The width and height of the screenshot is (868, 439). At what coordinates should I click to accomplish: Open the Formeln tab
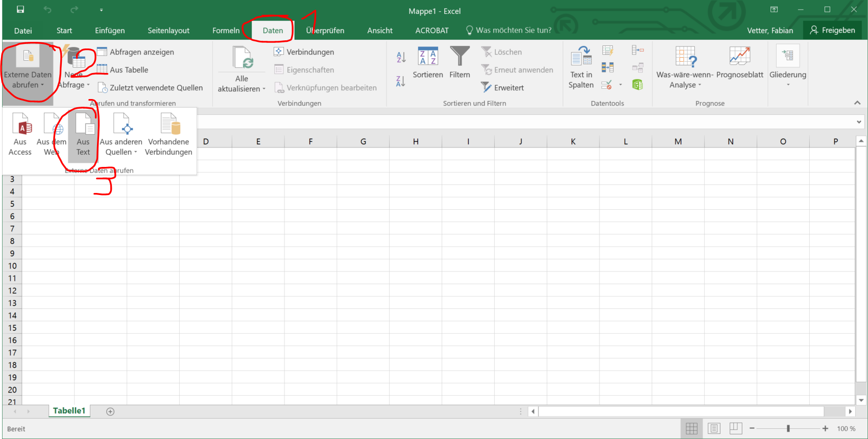tap(226, 31)
